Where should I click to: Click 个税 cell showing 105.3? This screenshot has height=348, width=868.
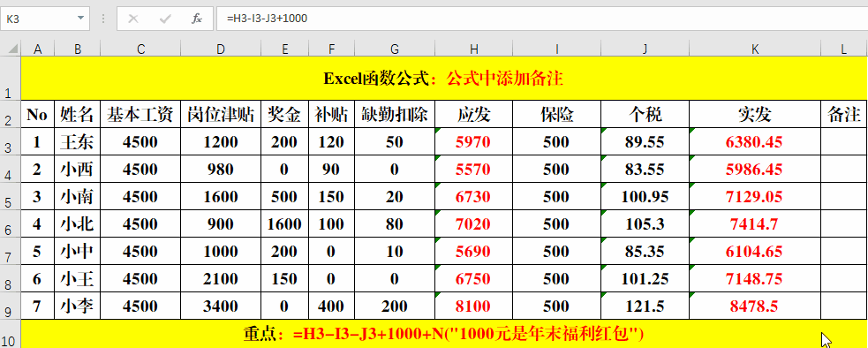pyautogui.click(x=645, y=223)
